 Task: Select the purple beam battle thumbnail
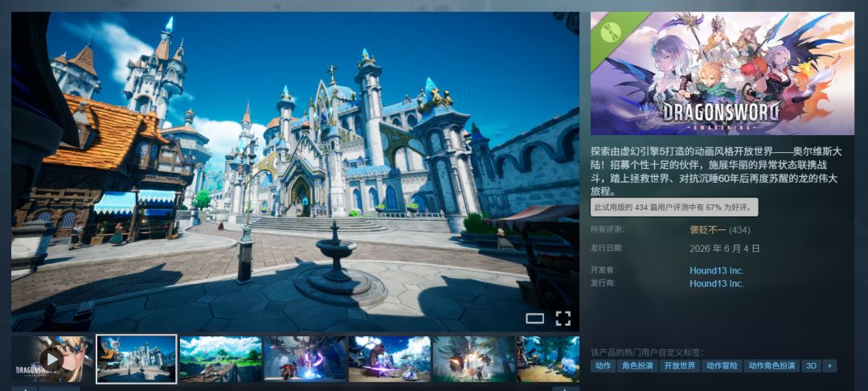click(305, 359)
